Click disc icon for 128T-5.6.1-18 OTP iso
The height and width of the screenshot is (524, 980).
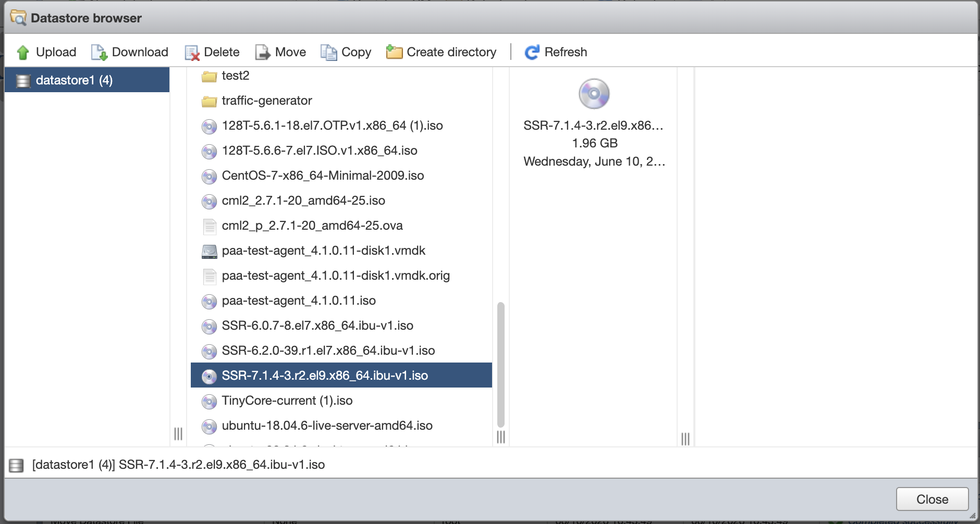(x=209, y=126)
